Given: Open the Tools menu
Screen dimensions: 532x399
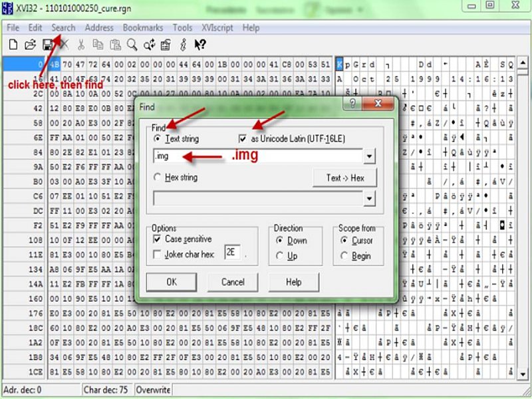Looking at the screenshot, I should [182, 28].
